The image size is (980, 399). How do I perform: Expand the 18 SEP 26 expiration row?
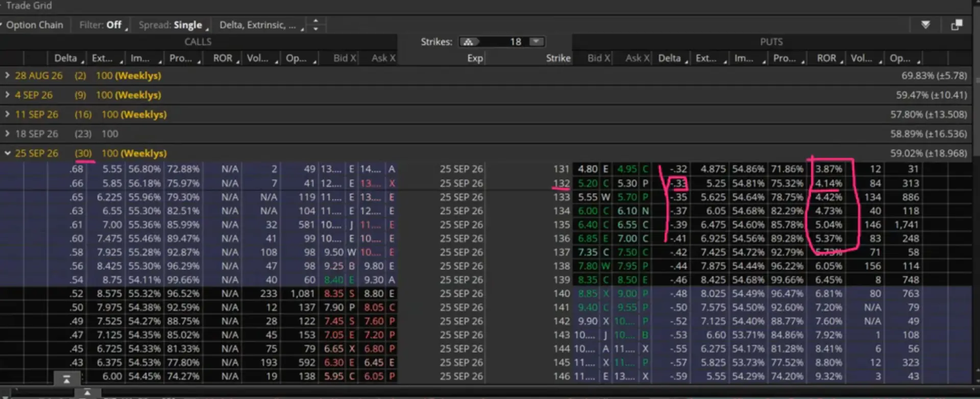point(7,134)
